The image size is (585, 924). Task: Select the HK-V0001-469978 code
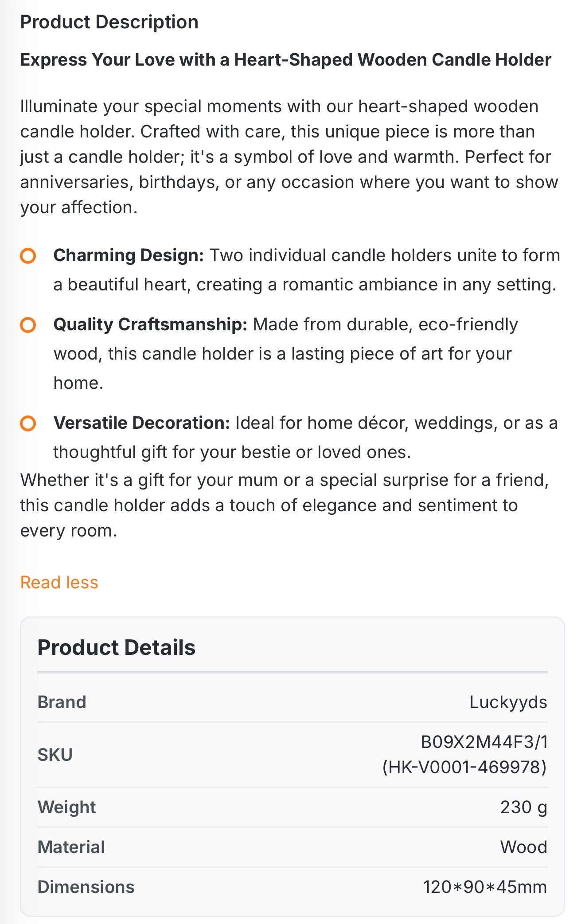tap(464, 767)
